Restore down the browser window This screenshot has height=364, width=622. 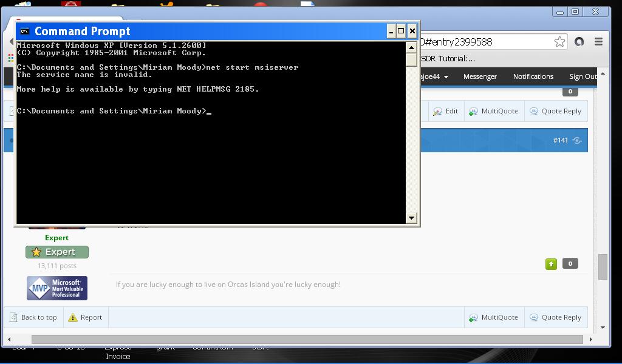pos(575,12)
